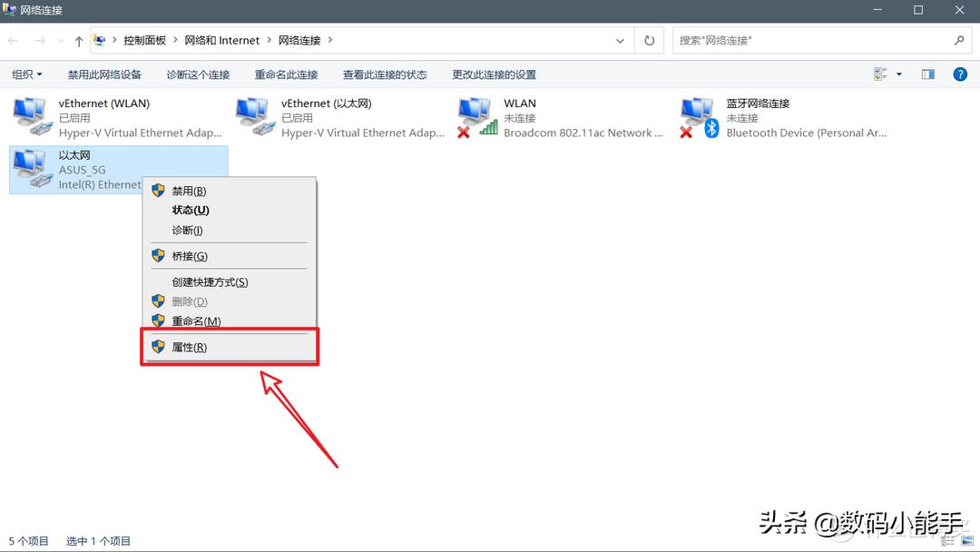Open the Help question mark icon
The width and height of the screenshot is (980, 552).
(960, 74)
